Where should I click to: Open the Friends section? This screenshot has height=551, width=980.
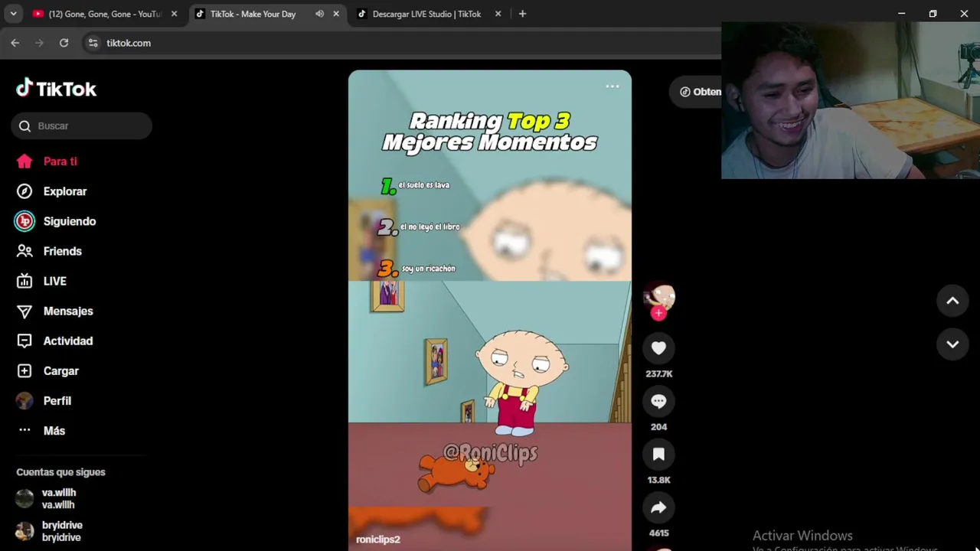(62, 251)
